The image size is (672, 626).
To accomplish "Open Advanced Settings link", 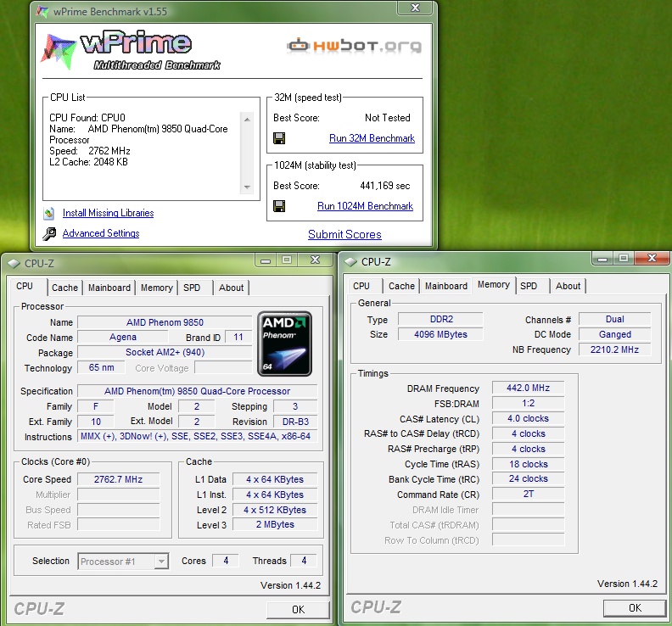I will (x=101, y=233).
